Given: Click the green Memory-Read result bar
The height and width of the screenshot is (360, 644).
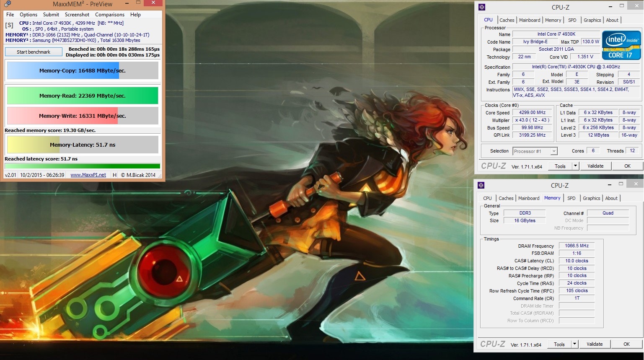Looking at the screenshot, I should pos(83,96).
